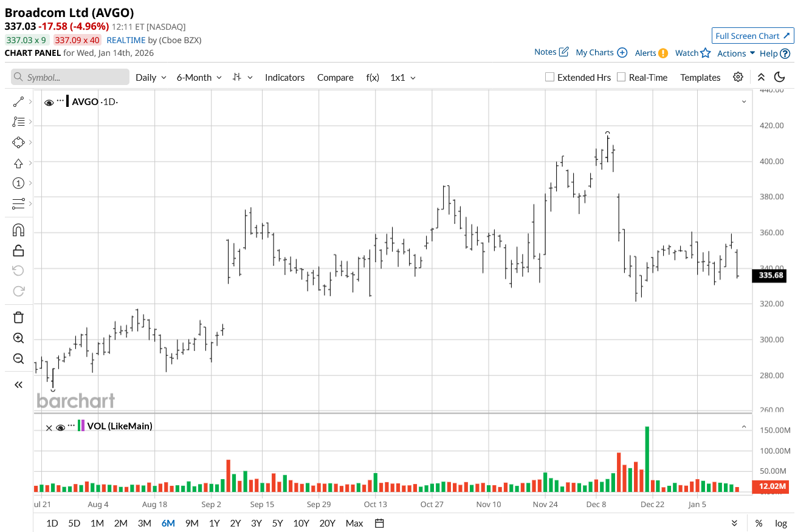795x532 pixels.
Task: Click the 335.68 current price label
Action: (x=770, y=276)
